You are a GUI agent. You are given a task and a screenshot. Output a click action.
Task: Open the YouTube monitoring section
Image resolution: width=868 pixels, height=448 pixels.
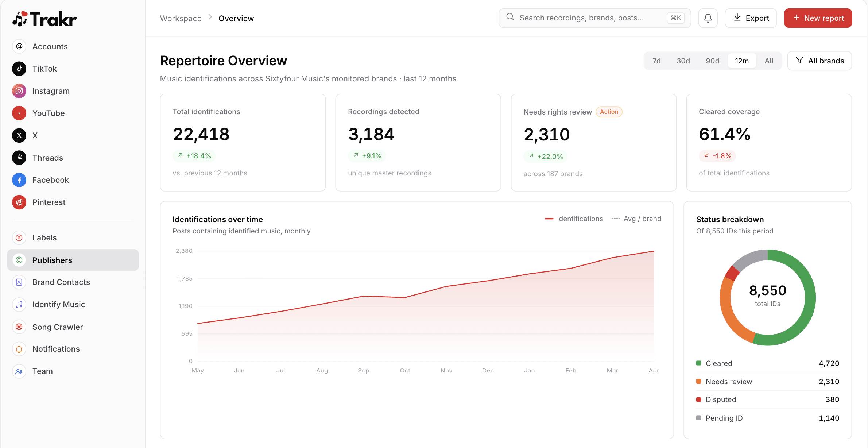(x=49, y=113)
